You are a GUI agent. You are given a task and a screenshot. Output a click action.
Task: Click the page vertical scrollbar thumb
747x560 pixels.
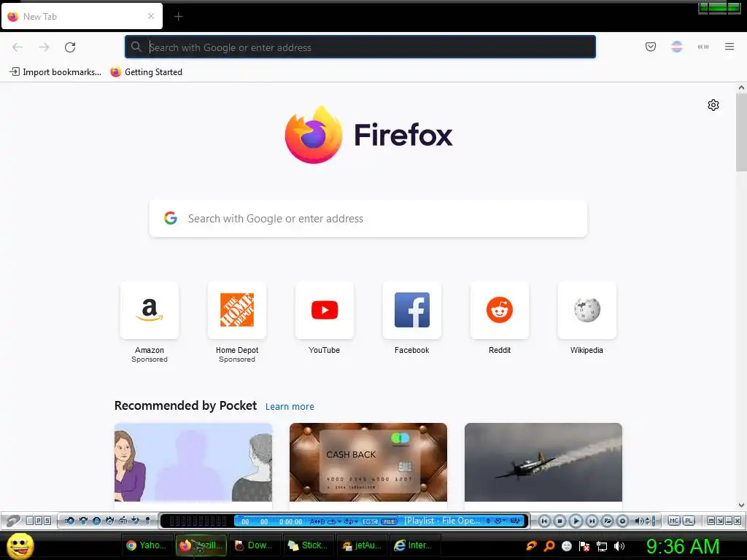[x=741, y=132]
